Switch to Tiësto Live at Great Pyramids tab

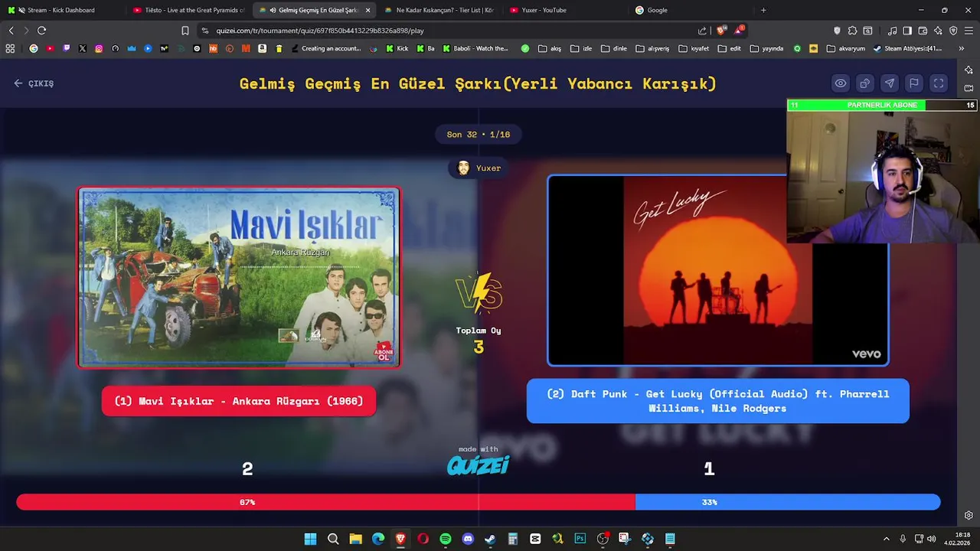click(x=188, y=10)
